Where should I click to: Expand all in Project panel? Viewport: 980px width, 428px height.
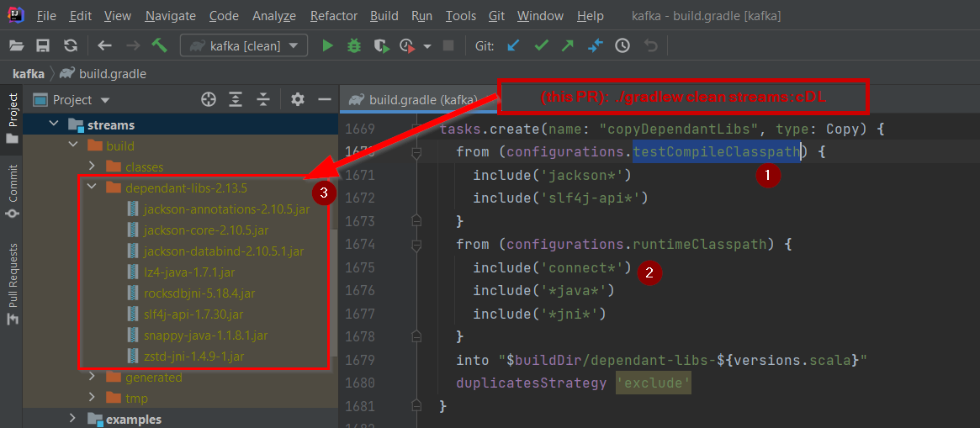(236, 99)
